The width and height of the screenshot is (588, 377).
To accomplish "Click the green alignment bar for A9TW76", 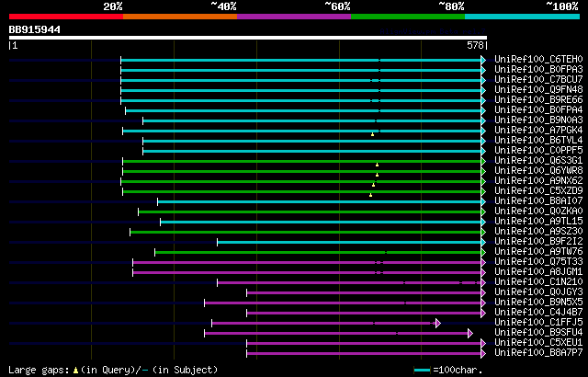I will 319,253.
